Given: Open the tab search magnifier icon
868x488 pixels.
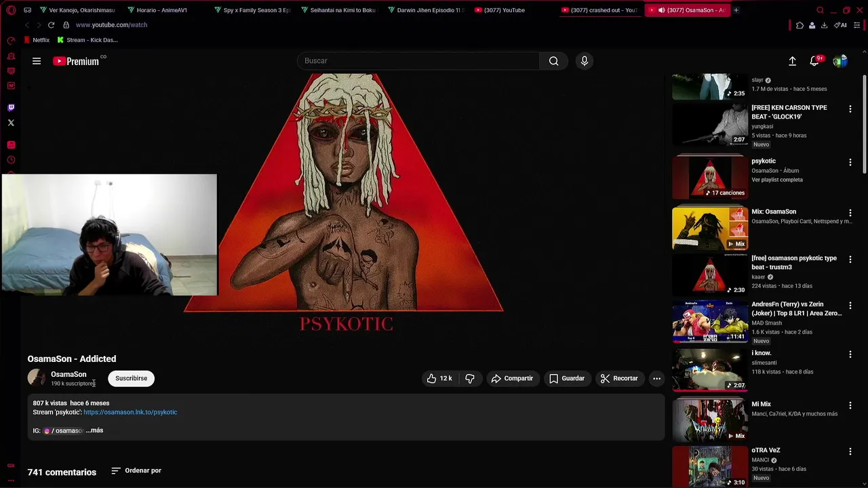Looking at the screenshot, I should point(820,10).
